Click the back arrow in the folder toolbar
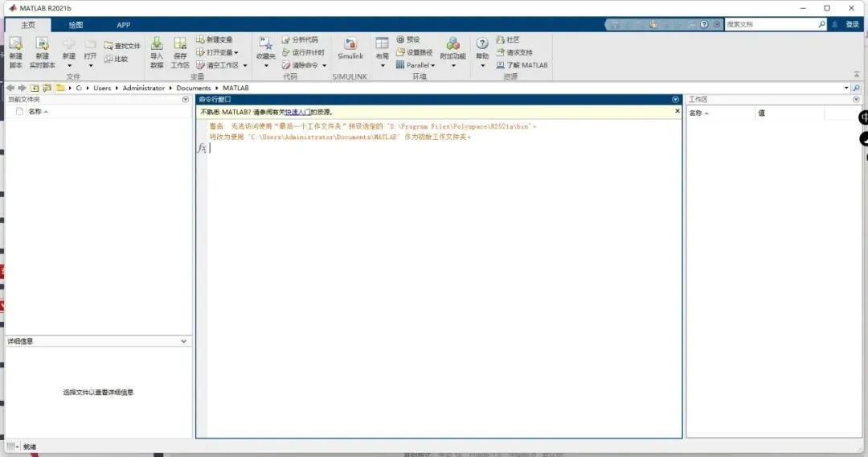The image size is (868, 457). pyautogui.click(x=10, y=88)
